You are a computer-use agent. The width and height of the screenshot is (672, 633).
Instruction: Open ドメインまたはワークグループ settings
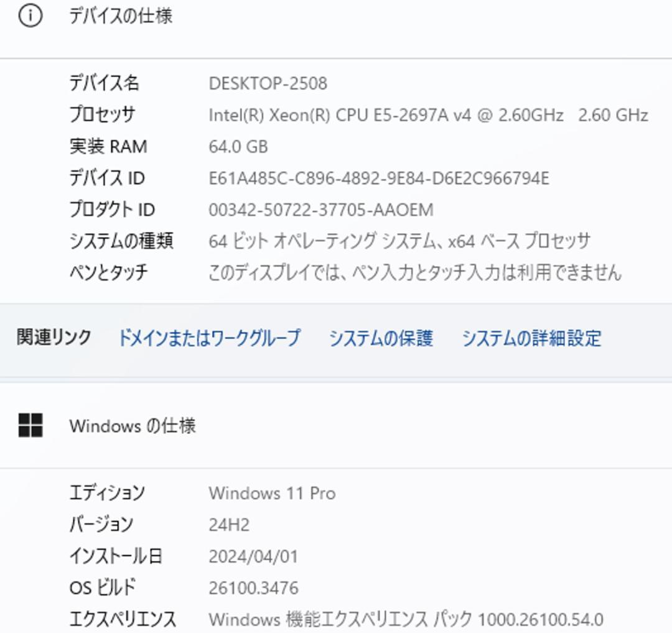click(x=209, y=338)
